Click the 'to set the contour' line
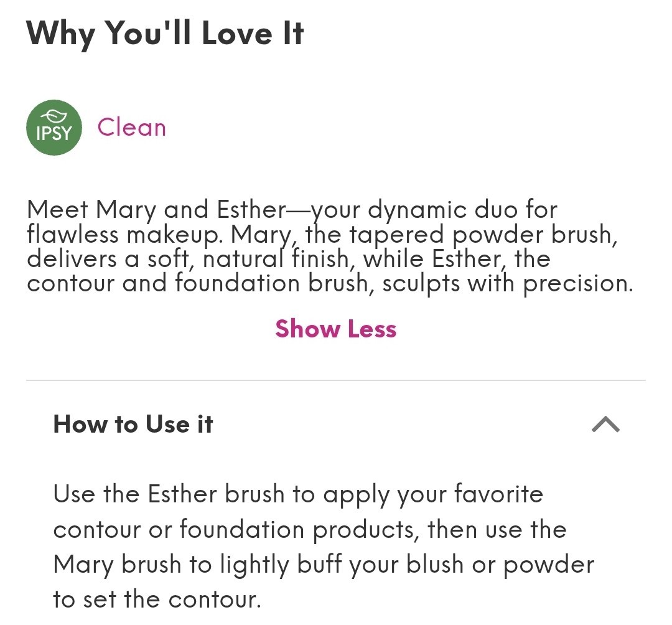The width and height of the screenshot is (672, 625). point(157,599)
